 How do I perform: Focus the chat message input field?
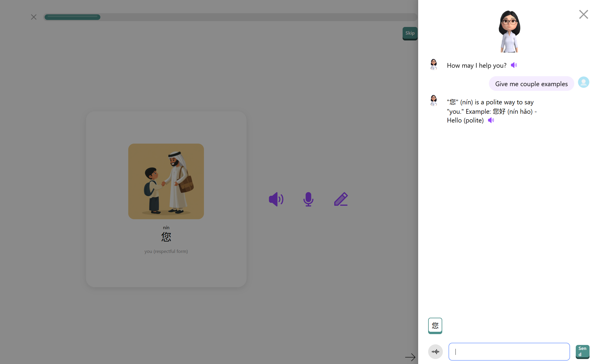tap(509, 352)
